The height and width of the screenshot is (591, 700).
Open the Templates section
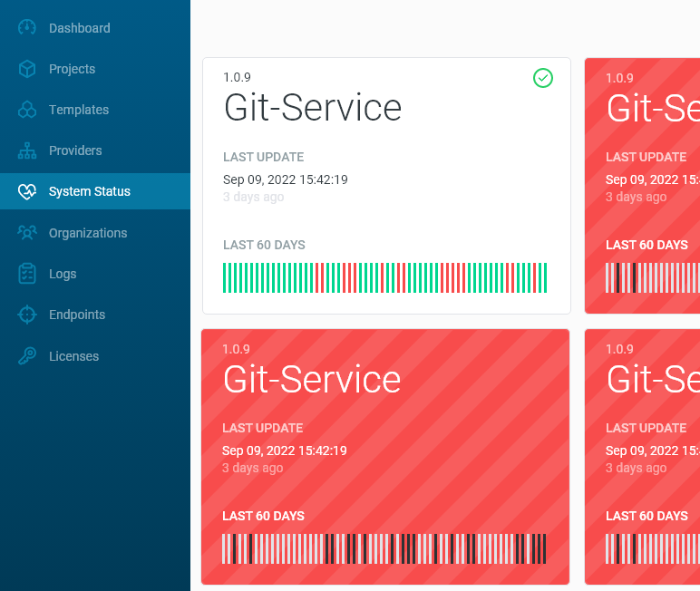79,110
